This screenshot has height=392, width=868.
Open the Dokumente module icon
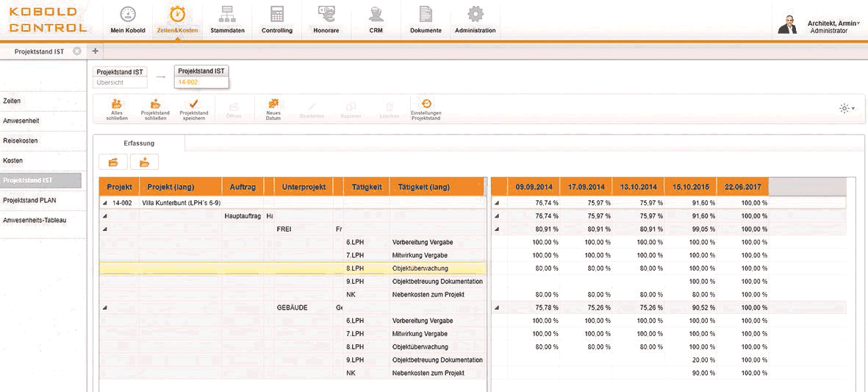[x=426, y=15]
